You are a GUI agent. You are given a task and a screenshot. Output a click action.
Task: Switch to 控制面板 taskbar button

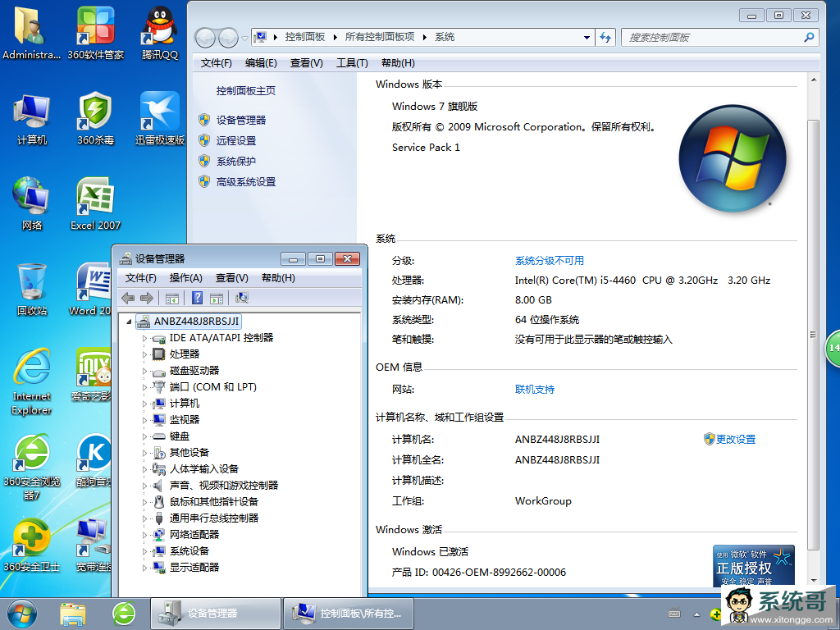pyautogui.click(x=348, y=614)
